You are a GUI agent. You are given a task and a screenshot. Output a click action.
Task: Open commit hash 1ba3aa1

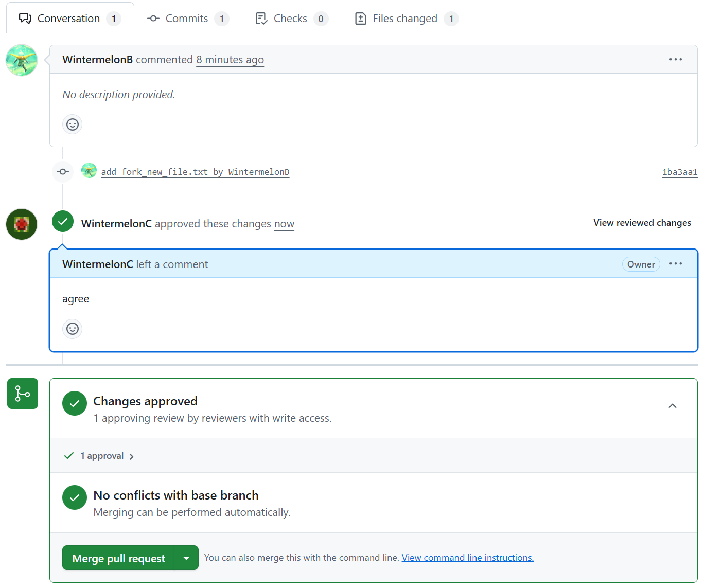(x=679, y=172)
